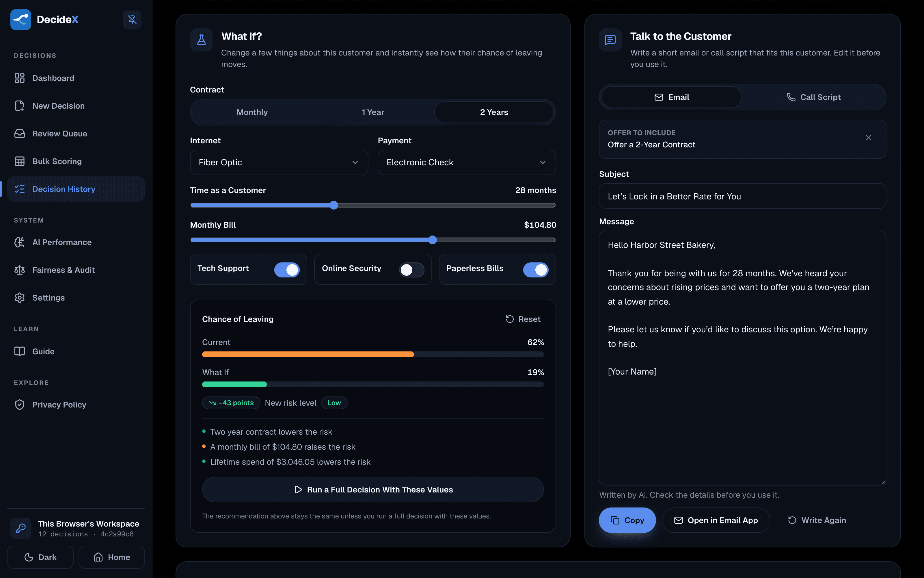Enable Online Security toggle
The height and width of the screenshot is (578, 924).
[x=411, y=270]
